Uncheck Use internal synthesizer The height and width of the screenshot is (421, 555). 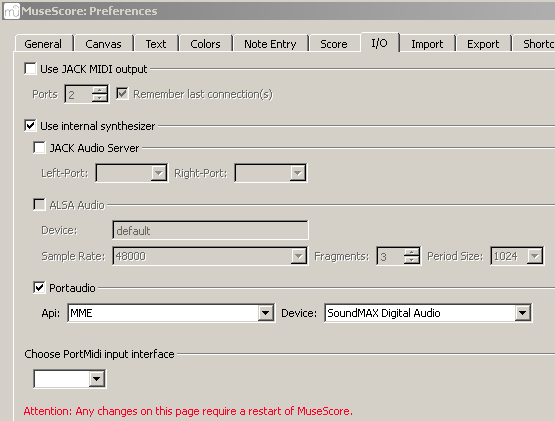click(30, 125)
